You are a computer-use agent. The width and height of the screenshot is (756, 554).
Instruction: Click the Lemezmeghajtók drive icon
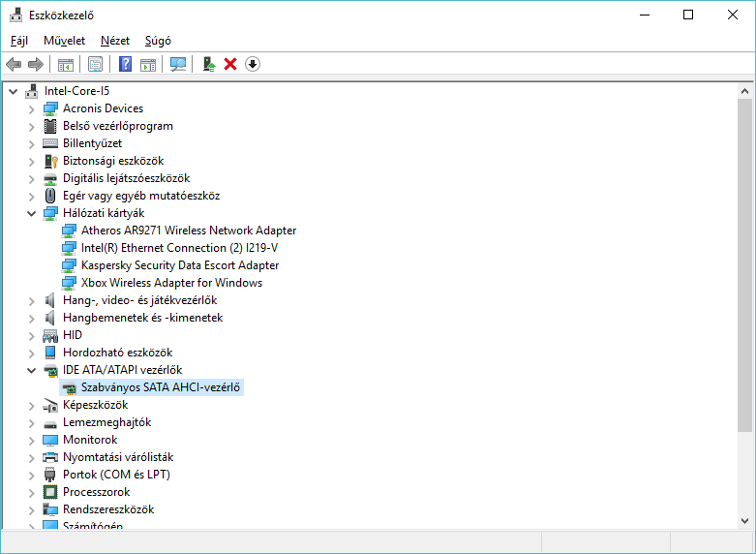coord(50,424)
